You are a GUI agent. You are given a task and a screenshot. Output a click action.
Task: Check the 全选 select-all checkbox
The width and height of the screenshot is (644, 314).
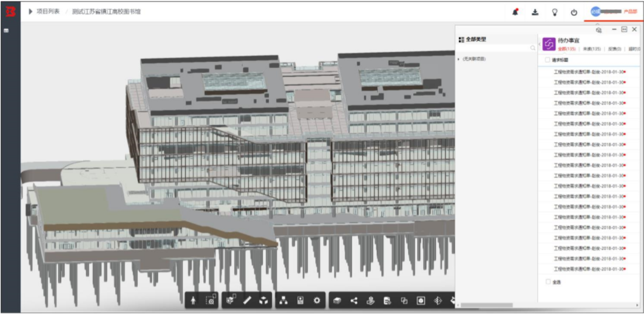[548, 282]
